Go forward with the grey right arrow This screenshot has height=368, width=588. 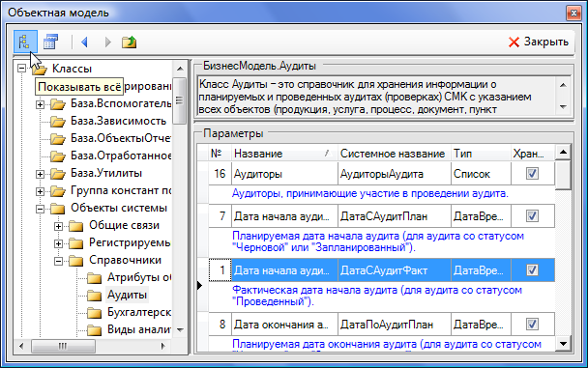click(107, 42)
